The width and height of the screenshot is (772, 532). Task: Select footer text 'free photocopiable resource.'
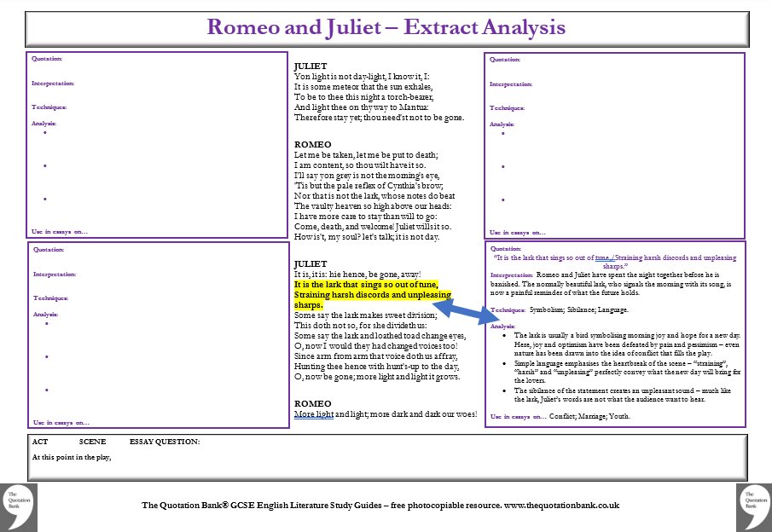(x=446, y=506)
